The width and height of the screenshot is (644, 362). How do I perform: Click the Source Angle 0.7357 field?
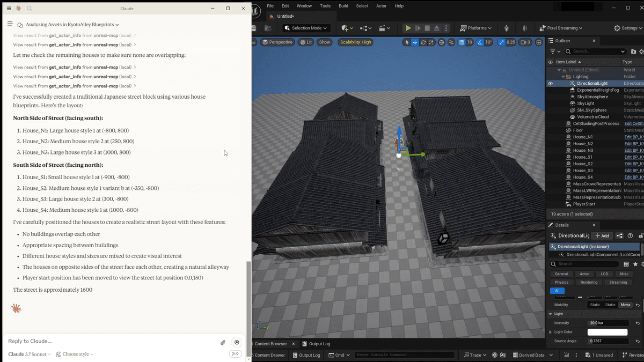tap(608, 341)
